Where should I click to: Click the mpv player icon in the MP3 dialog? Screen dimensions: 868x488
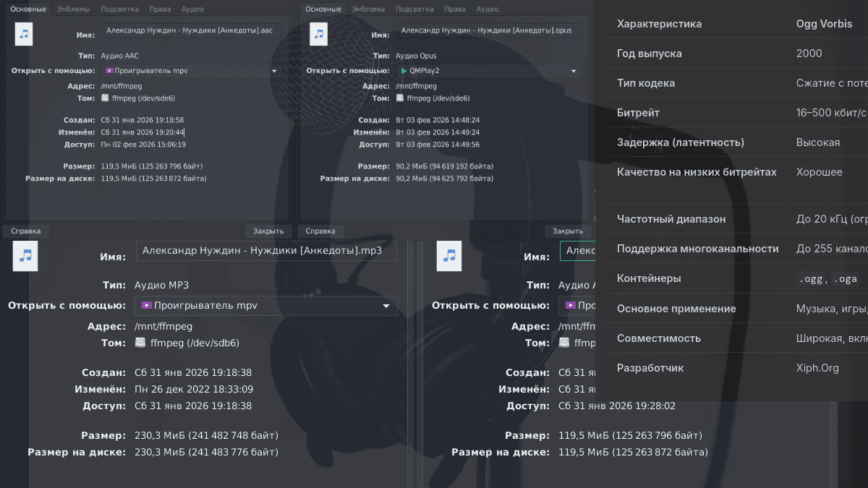coord(148,306)
